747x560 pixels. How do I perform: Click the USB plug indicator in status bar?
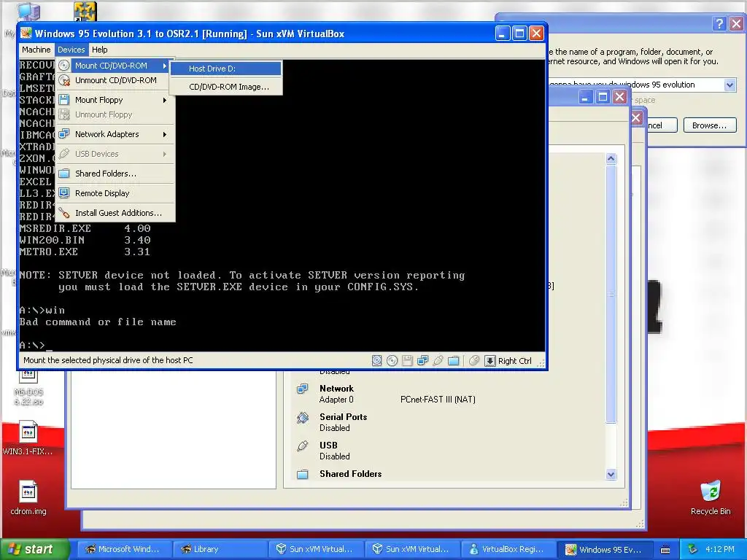[x=438, y=360]
